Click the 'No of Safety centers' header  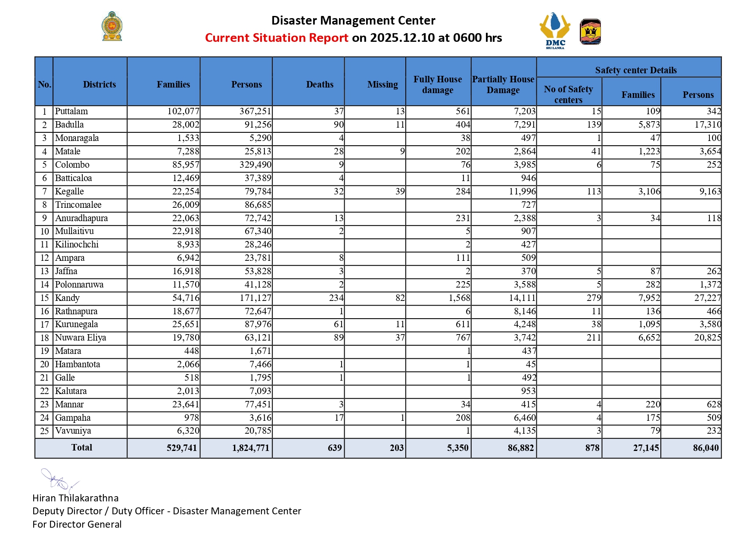coord(568,94)
